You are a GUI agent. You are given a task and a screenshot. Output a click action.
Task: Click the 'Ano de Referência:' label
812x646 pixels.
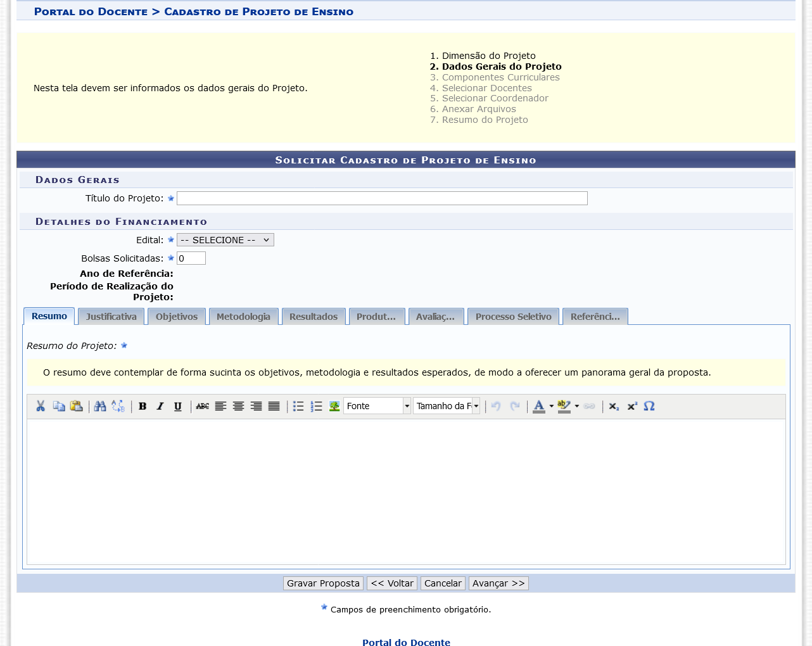pyautogui.click(x=127, y=274)
